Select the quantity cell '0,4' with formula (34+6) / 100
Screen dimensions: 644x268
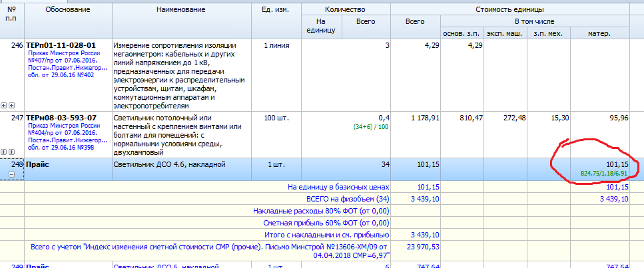[346, 134]
